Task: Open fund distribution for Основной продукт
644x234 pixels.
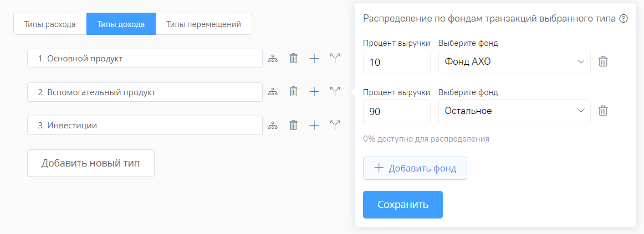Action: point(335,58)
